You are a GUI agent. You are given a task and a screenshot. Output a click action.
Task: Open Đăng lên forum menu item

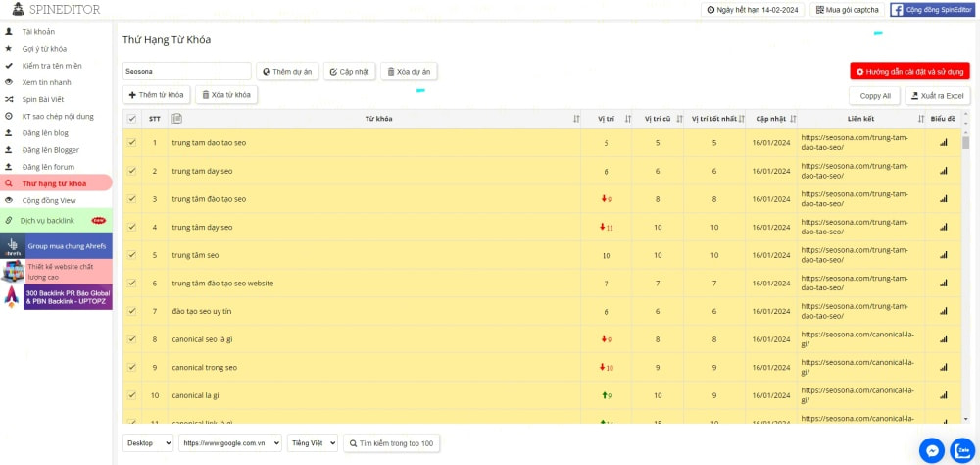click(48, 167)
